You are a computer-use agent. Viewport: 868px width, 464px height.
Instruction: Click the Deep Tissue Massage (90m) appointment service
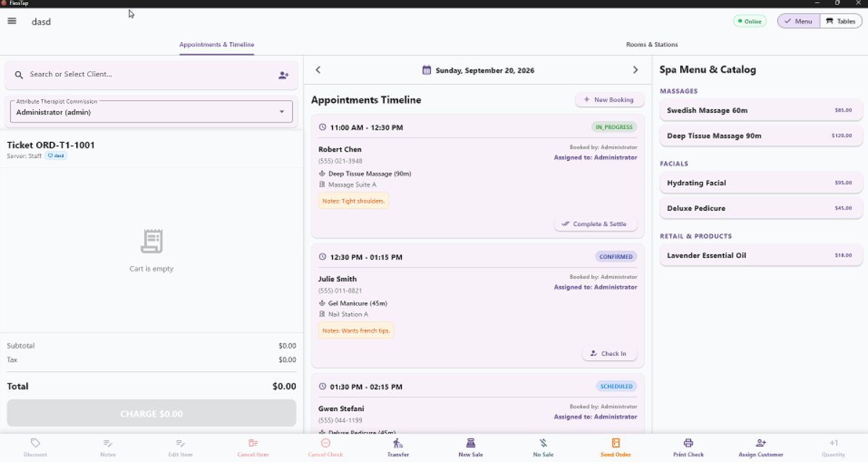coord(370,174)
